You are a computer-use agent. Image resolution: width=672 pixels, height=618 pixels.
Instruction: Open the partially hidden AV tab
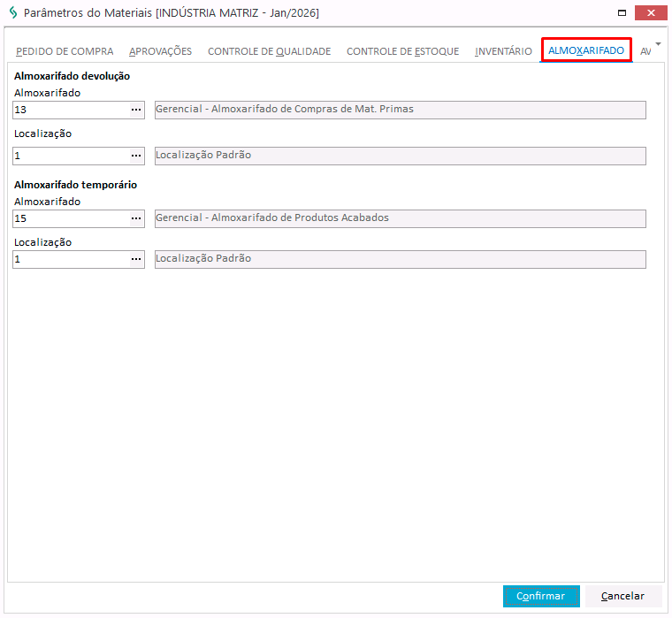pos(645,51)
